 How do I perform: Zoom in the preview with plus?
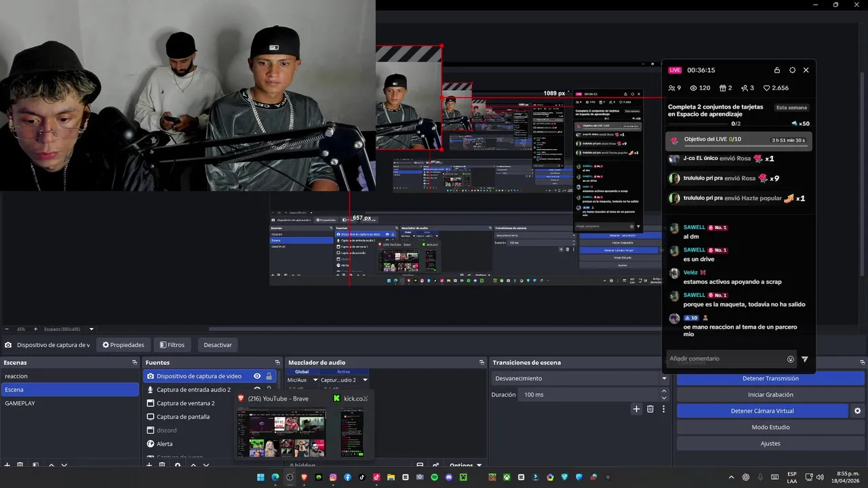click(36, 329)
